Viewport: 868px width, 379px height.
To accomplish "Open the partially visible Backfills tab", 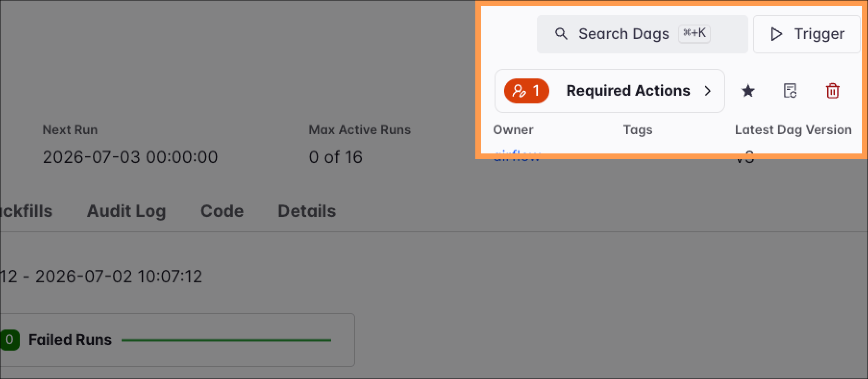I will coord(26,211).
